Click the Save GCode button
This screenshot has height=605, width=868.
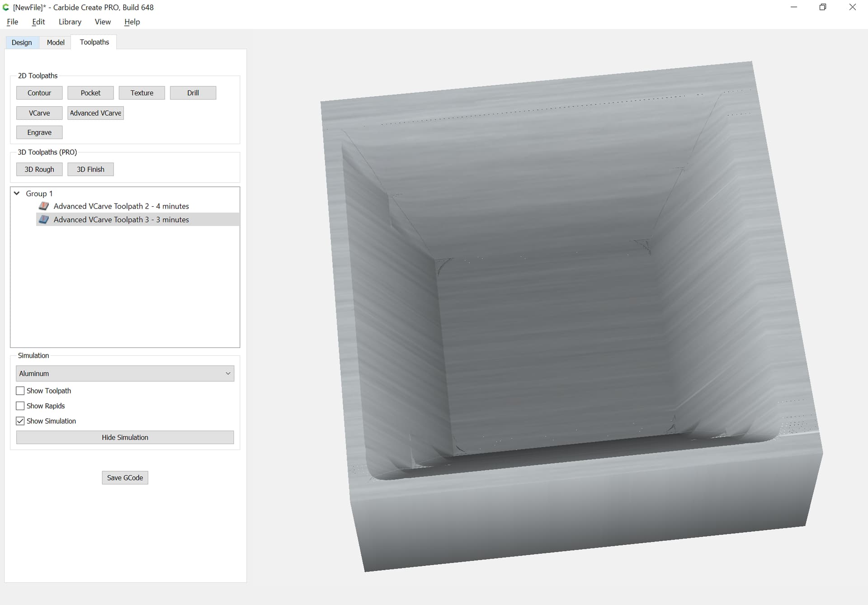click(x=125, y=478)
